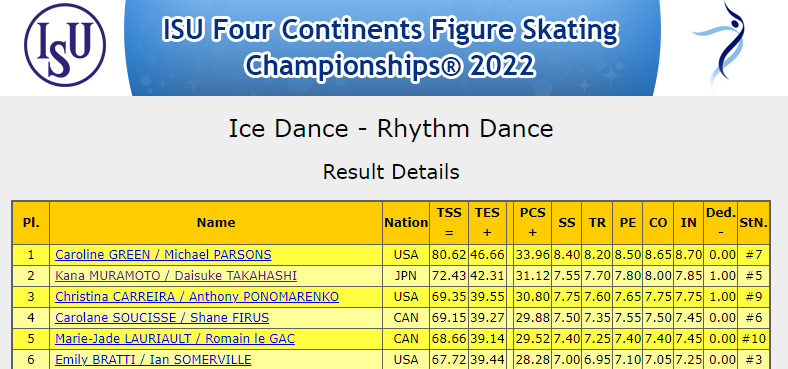788x369 pixels.
Task: Click the JPN nation cell
Action: [x=406, y=276]
